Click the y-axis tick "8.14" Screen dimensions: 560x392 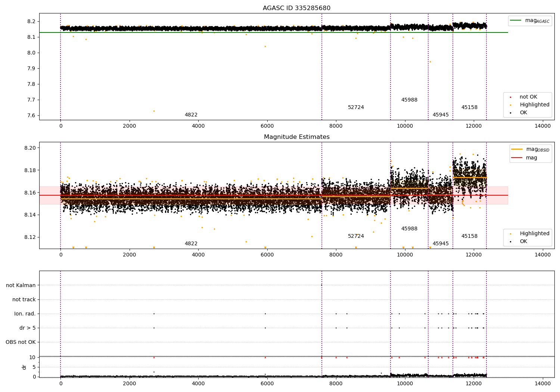coord(30,215)
